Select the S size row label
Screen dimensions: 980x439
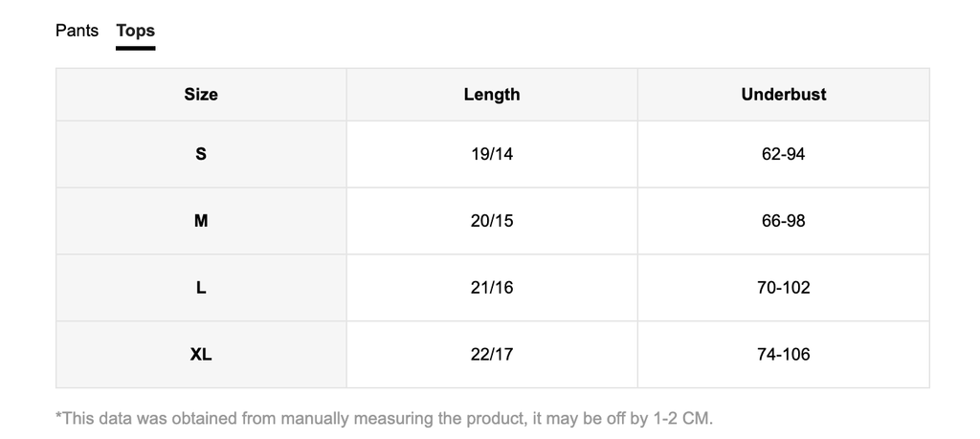[x=201, y=154]
